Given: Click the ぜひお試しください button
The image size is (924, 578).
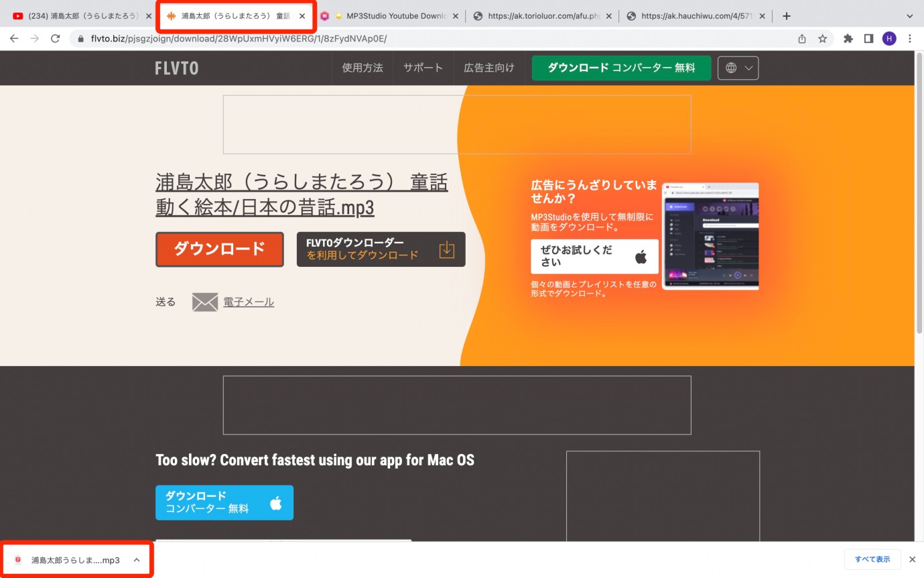Looking at the screenshot, I should click(x=594, y=256).
